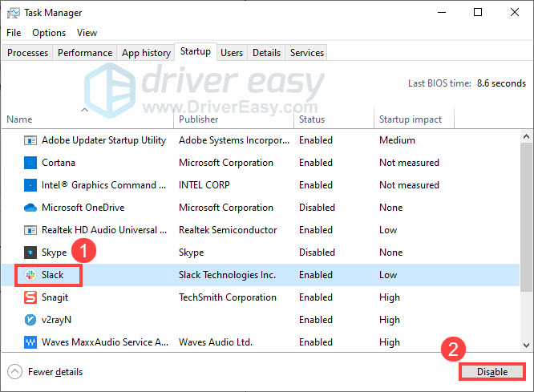Screen dimensions: 534x392
Task: Click Enabled status in Slack row
Action: point(316,275)
